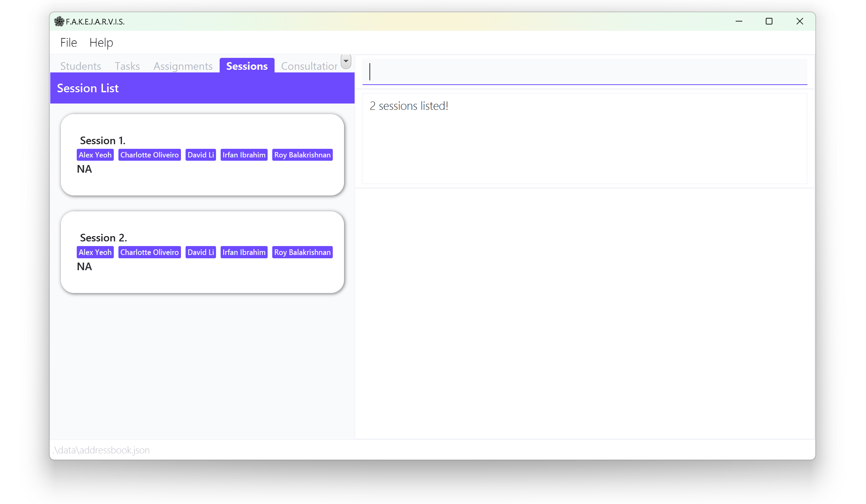Image resolution: width=866 pixels, height=504 pixels.
Task: Select the Sessions tab
Action: point(247,65)
